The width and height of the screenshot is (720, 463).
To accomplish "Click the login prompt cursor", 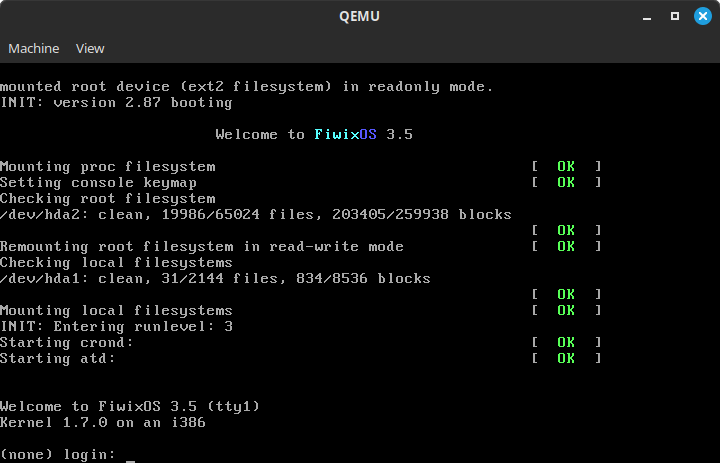I will (x=130, y=455).
